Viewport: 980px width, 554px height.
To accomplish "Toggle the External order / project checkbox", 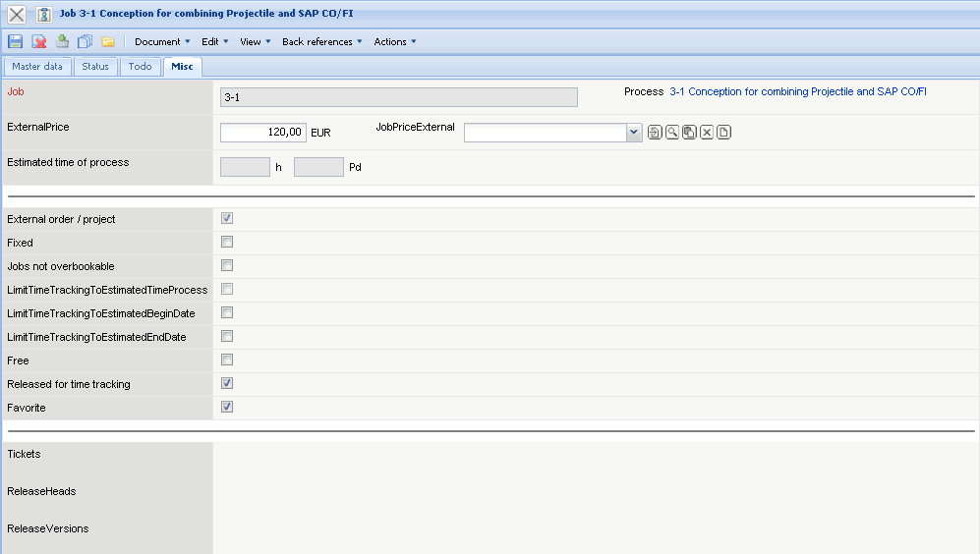I will point(227,218).
